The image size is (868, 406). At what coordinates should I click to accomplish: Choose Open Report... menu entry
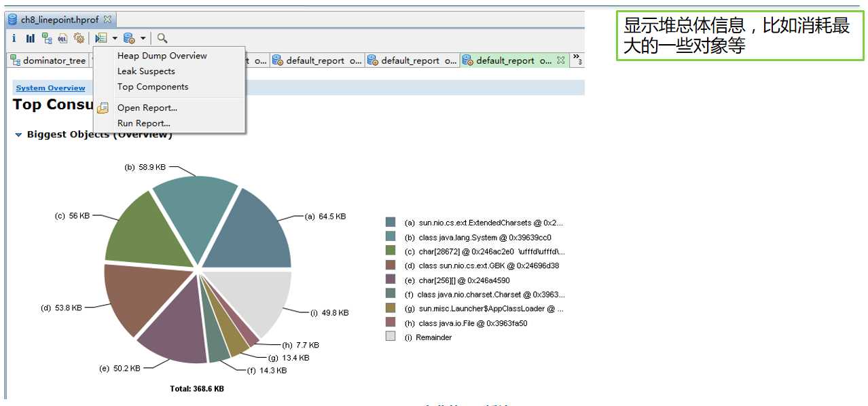coord(147,108)
